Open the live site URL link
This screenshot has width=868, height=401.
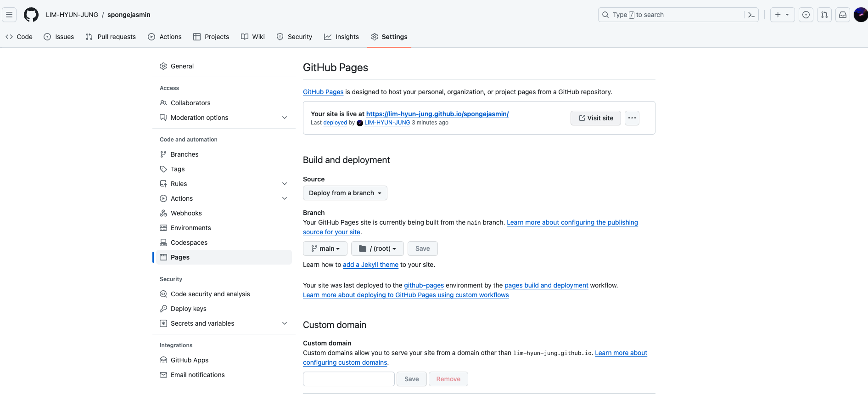pyautogui.click(x=437, y=114)
